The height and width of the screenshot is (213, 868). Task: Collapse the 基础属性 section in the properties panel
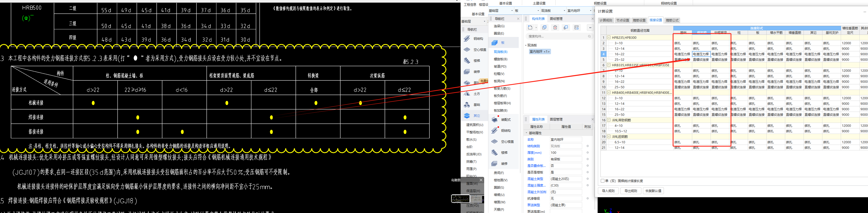[x=527, y=133]
